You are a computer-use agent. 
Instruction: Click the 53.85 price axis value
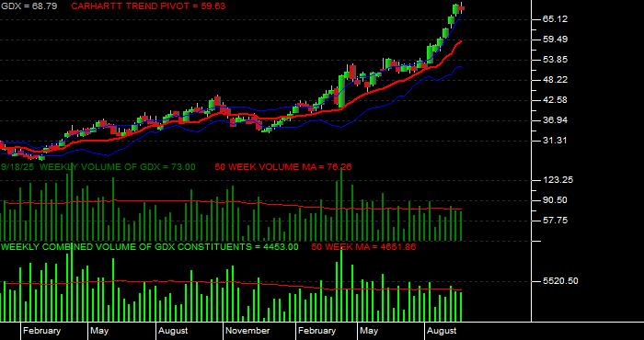click(555, 60)
